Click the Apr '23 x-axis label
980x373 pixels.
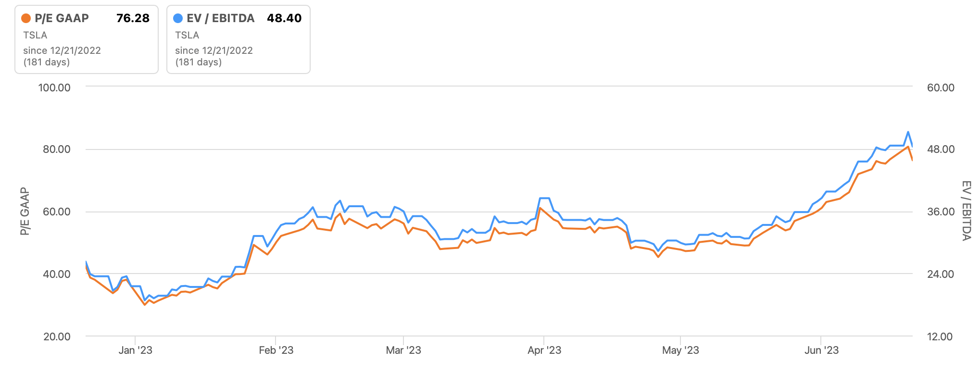pyautogui.click(x=544, y=350)
